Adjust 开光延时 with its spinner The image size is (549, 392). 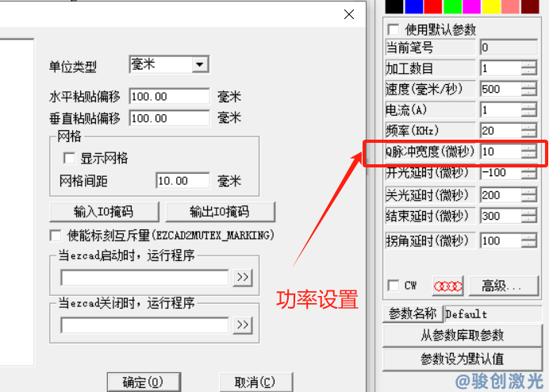pos(529,173)
